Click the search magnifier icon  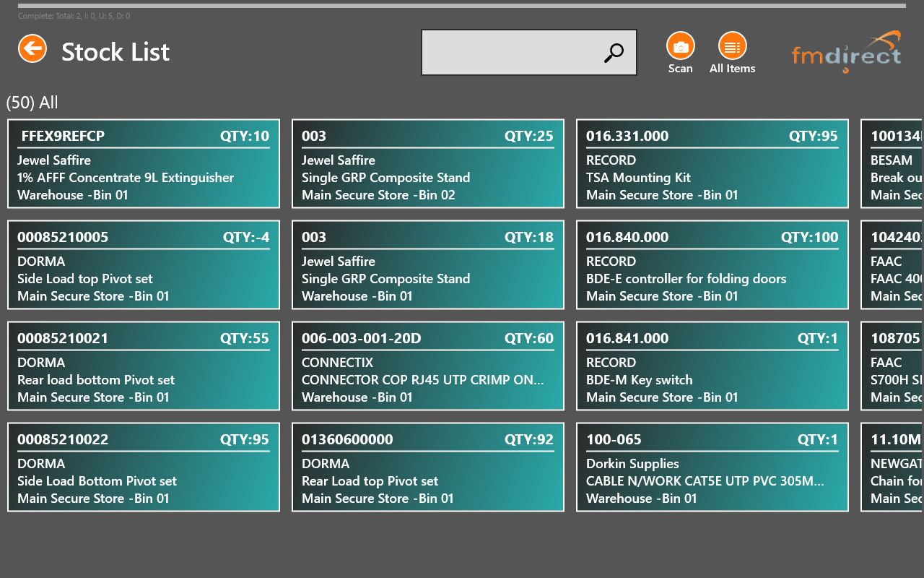(x=614, y=53)
